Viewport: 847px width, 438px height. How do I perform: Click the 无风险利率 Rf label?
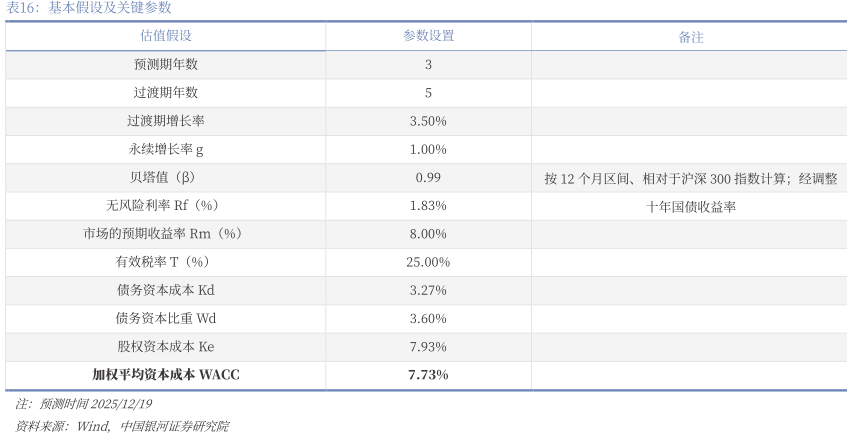(x=165, y=205)
